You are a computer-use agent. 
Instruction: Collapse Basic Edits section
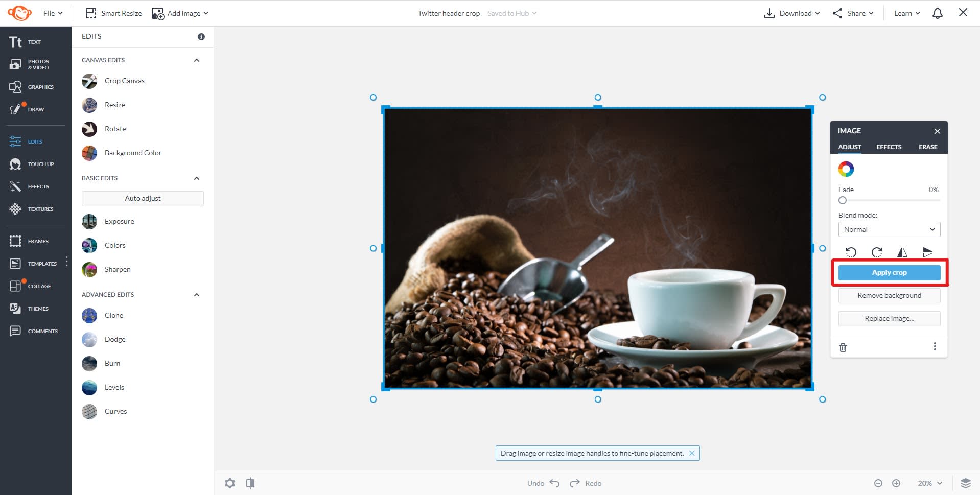pos(197,178)
